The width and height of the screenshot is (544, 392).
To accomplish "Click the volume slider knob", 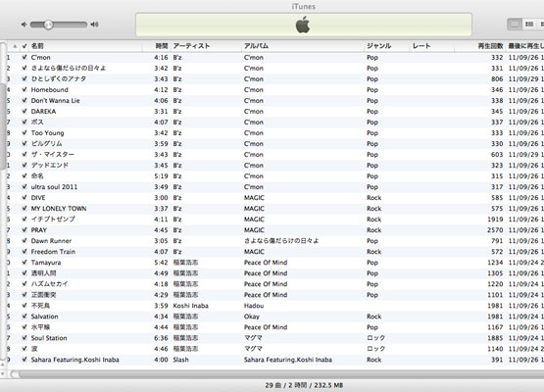I will [48, 24].
